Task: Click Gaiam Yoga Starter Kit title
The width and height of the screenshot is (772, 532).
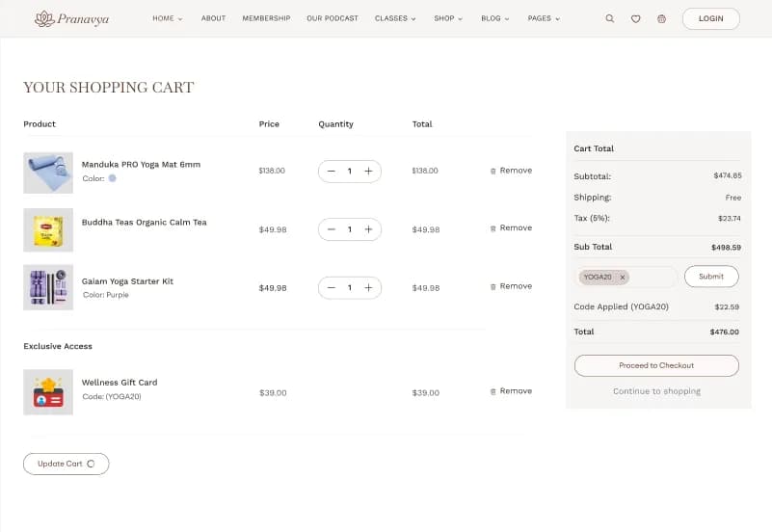Action: pos(127,281)
